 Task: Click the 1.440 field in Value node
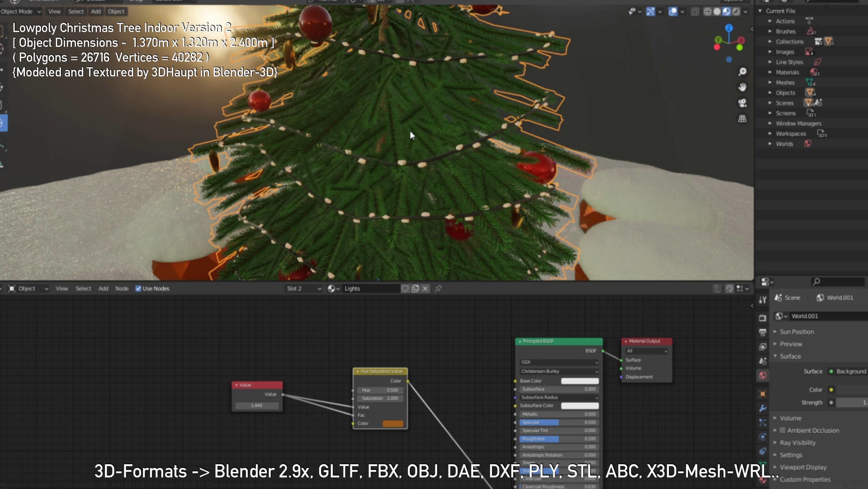[257, 405]
